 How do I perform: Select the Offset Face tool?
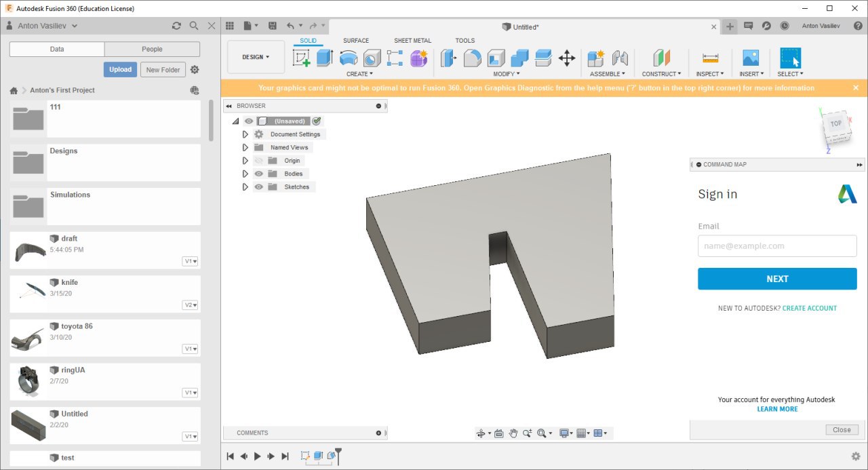(543, 58)
